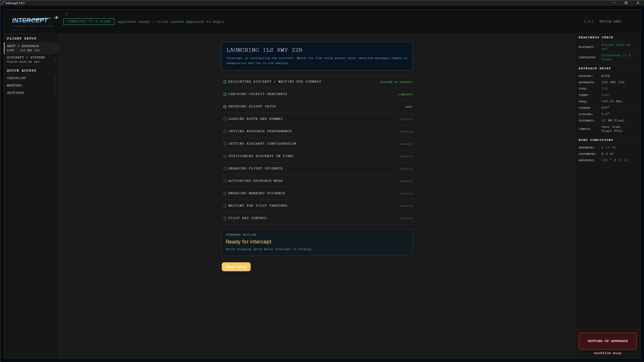Click the Setting Aircraft Configuration status circle

tap(225, 144)
